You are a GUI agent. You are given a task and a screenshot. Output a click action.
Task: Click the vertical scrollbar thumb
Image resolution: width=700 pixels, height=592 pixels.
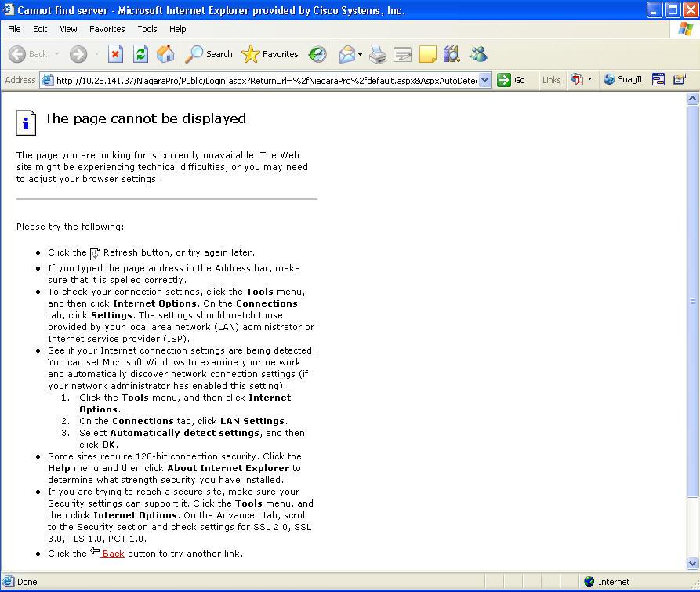click(692, 301)
